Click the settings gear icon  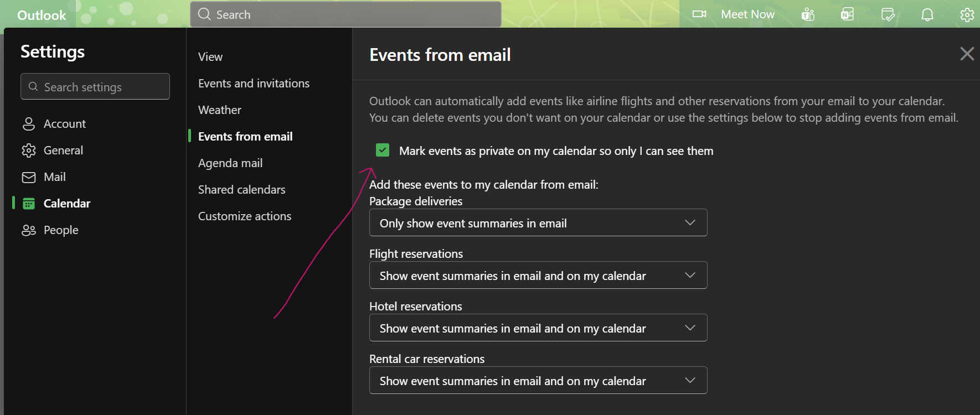[x=967, y=14]
